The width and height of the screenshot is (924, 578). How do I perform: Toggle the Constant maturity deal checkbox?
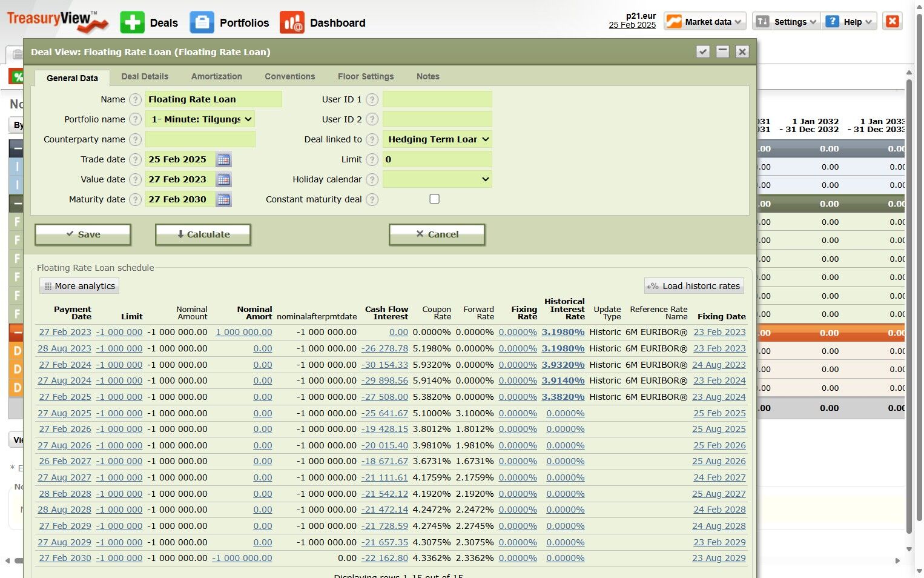click(x=434, y=199)
